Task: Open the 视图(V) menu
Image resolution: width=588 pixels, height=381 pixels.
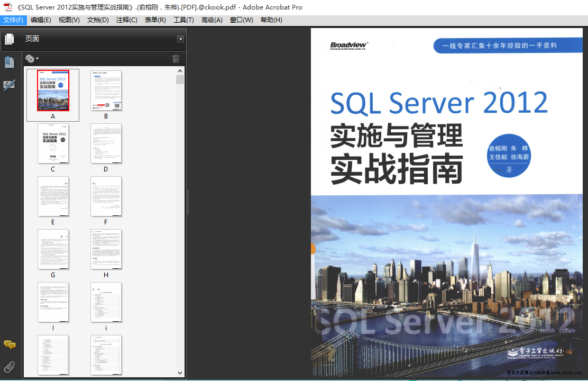Action: (69, 20)
